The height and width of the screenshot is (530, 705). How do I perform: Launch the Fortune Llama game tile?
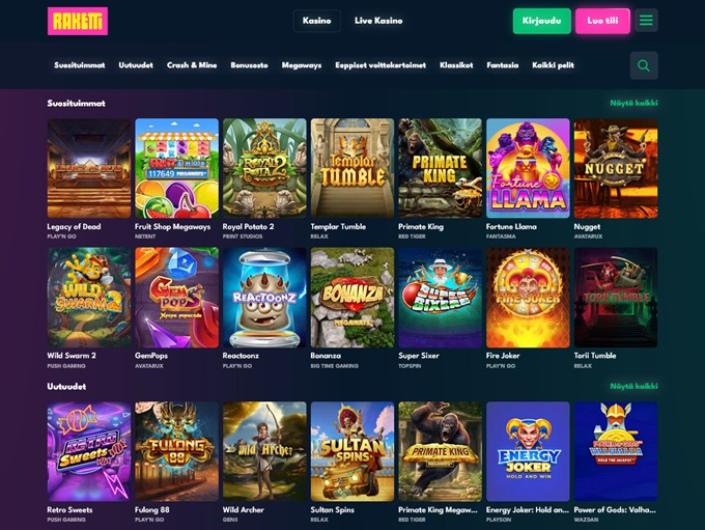[x=528, y=169]
